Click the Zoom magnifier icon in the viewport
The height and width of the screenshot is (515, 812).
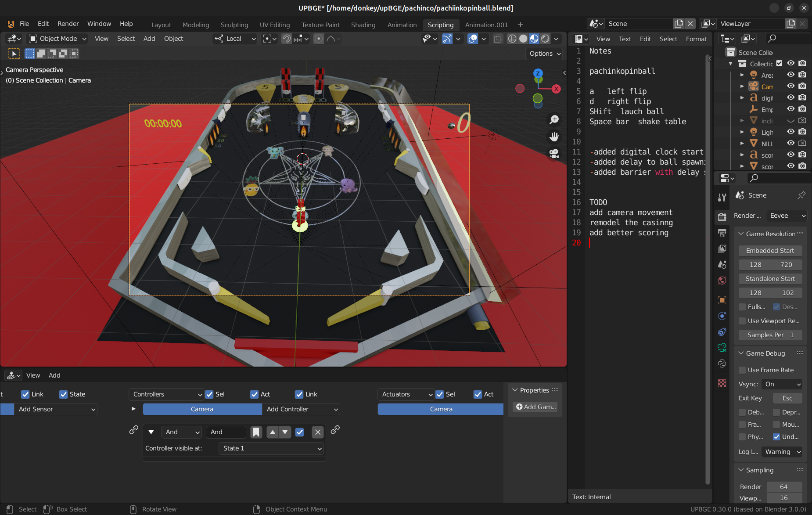(x=554, y=119)
